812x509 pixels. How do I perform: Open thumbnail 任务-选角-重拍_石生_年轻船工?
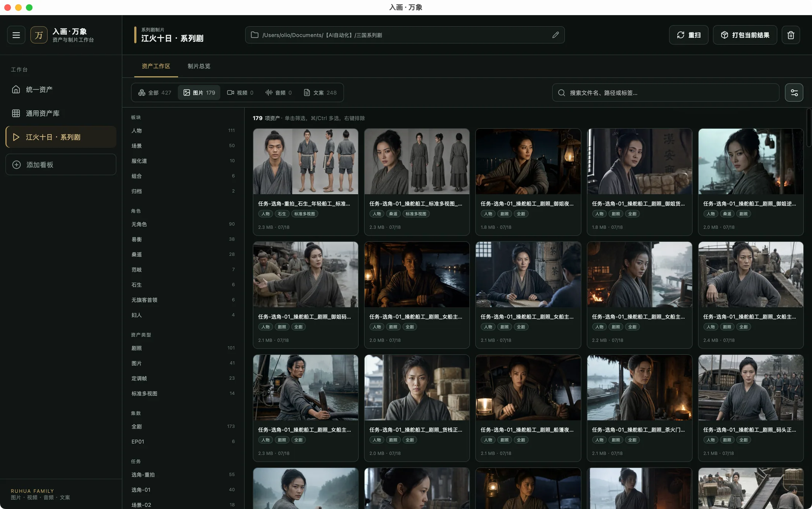306,161
